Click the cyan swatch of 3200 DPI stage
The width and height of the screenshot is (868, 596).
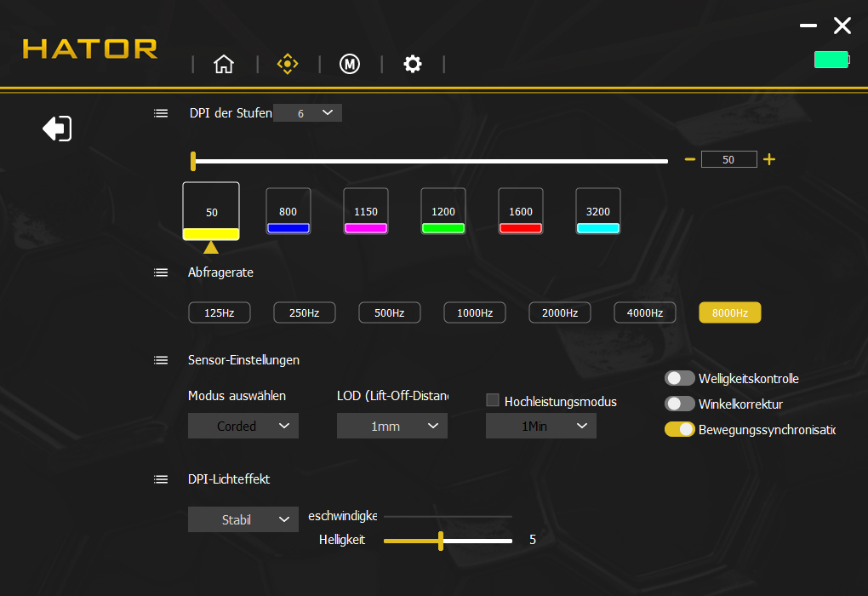[x=598, y=228]
